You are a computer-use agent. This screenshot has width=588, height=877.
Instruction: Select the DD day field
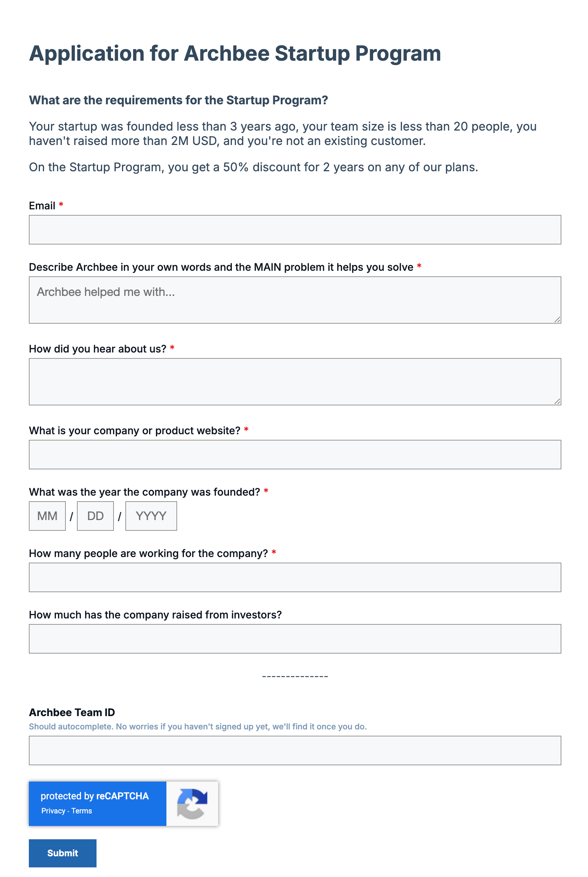95,516
